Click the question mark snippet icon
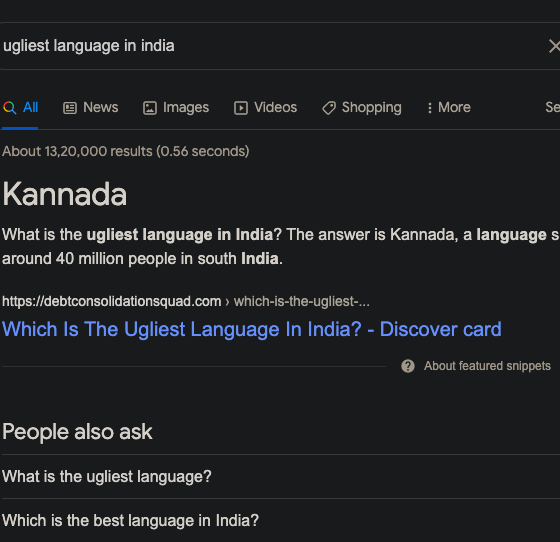The height and width of the screenshot is (542, 560). click(x=408, y=366)
